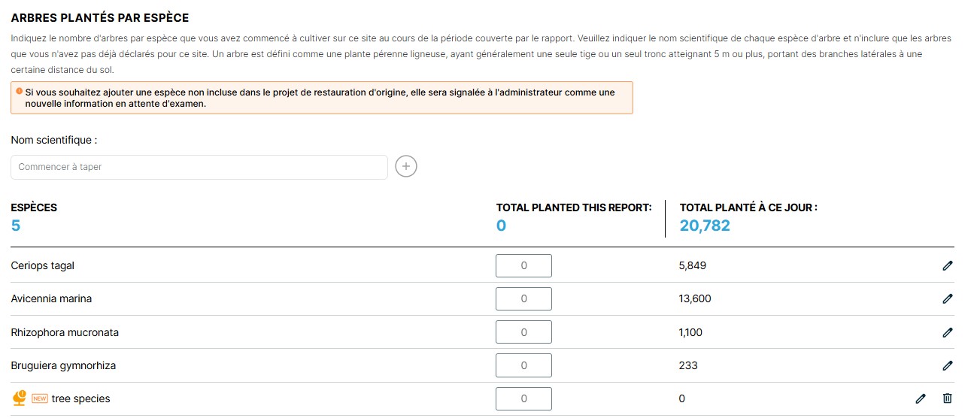The image size is (980, 418).
Task: Click the Ceriops tagal species name
Action: click(x=43, y=265)
